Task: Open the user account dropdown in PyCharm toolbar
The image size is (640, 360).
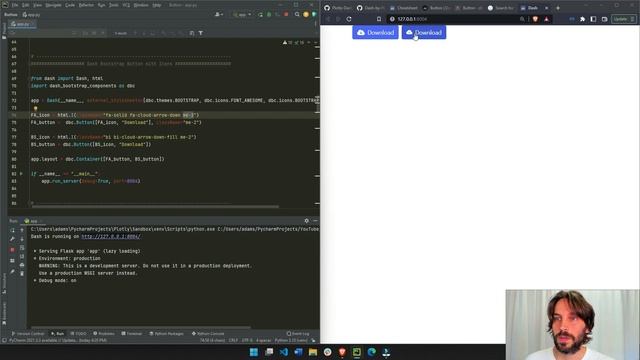Action: coord(219,15)
